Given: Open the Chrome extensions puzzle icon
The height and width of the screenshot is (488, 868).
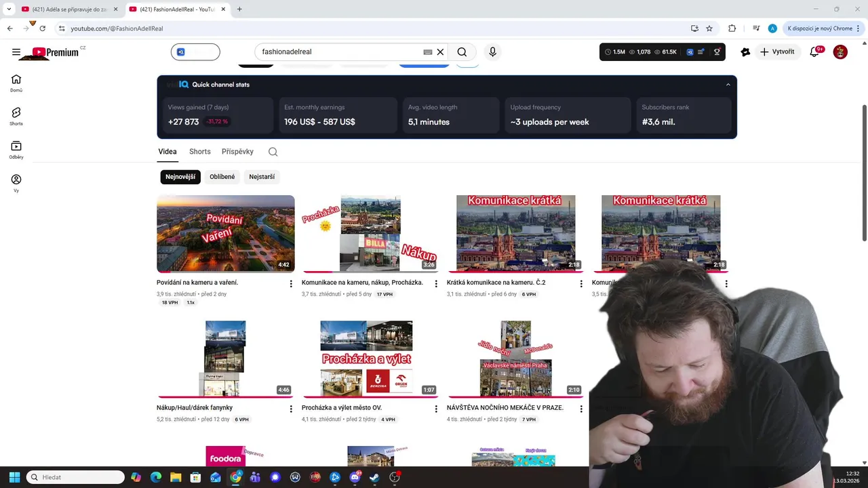Looking at the screenshot, I should tap(732, 28).
